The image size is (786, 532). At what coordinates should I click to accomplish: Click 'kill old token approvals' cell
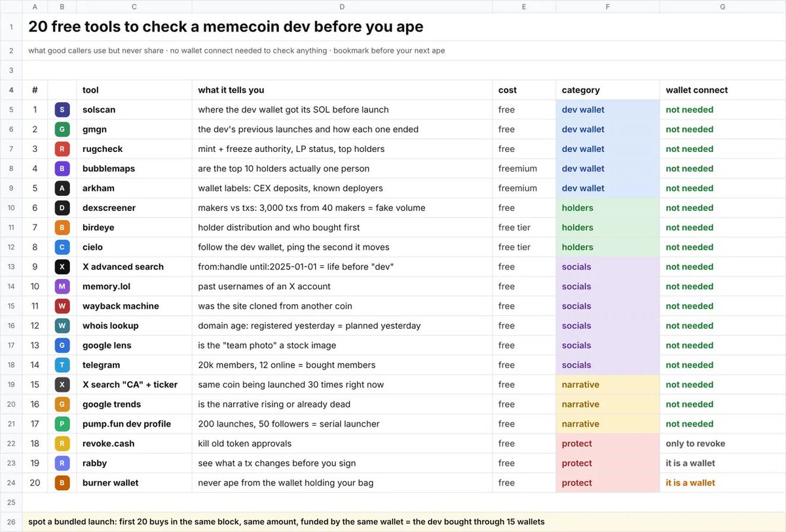tap(342, 444)
